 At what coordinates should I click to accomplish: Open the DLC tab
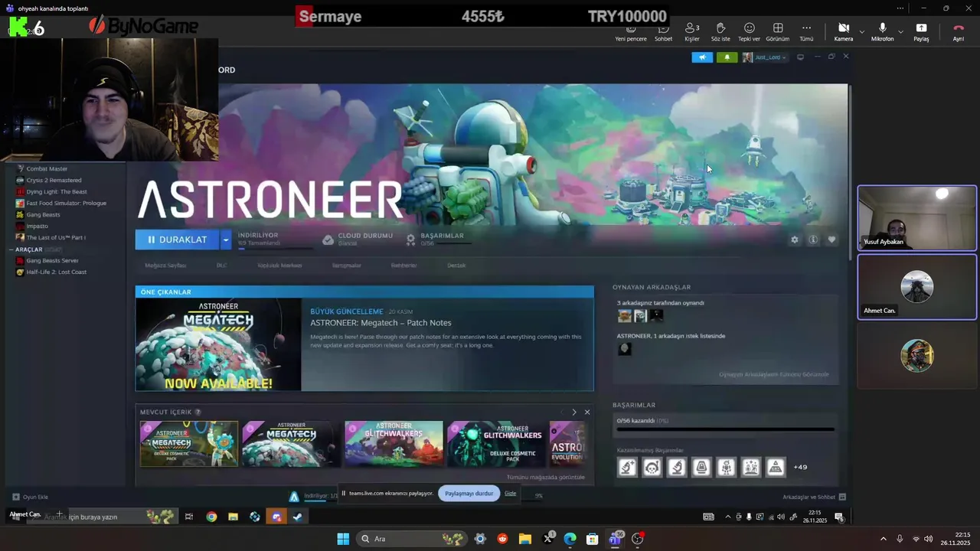pyautogui.click(x=221, y=266)
